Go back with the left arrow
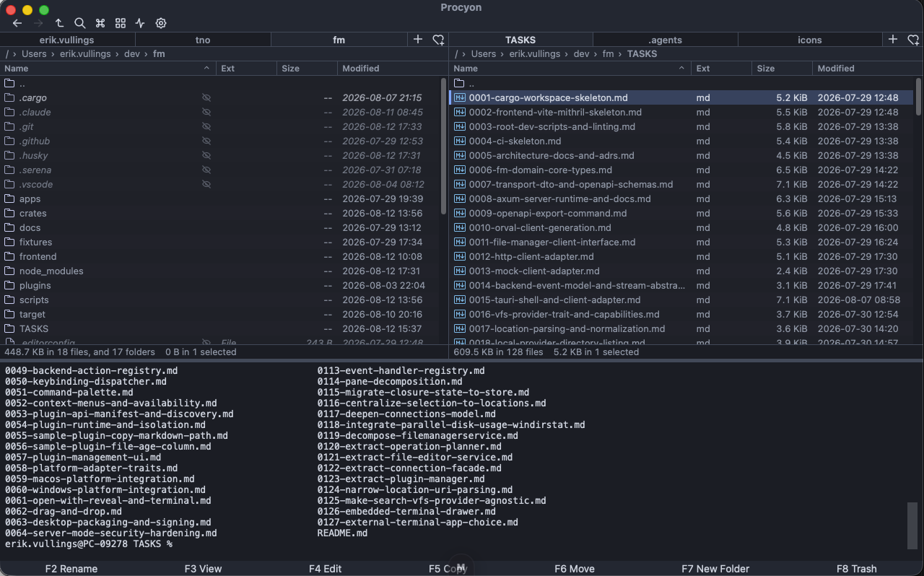The height and width of the screenshot is (576, 924). pos(17,23)
